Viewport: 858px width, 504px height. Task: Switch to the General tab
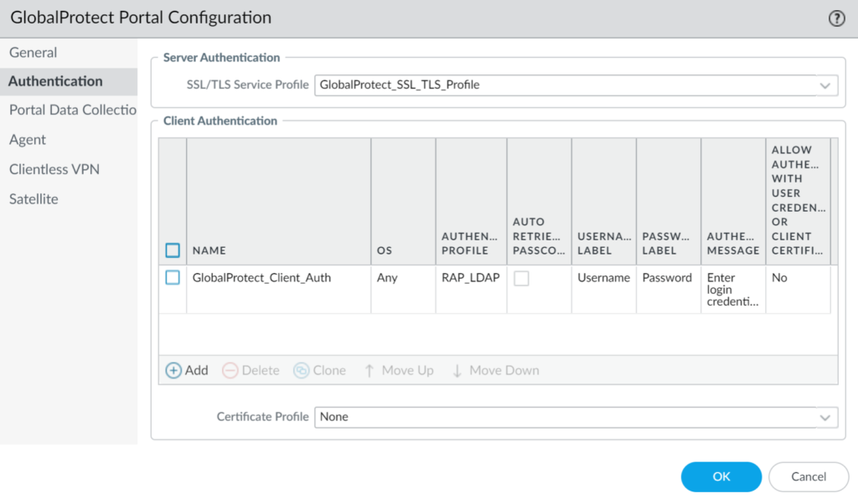tap(33, 52)
